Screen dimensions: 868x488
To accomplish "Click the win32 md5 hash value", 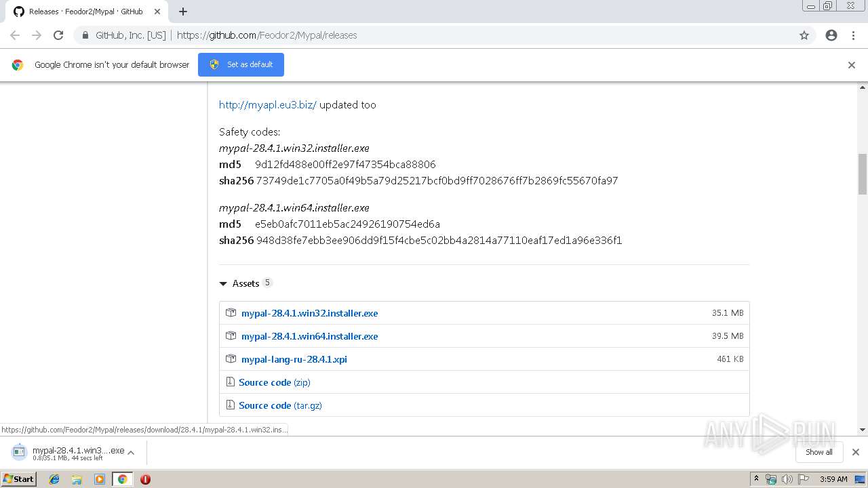I will [345, 165].
